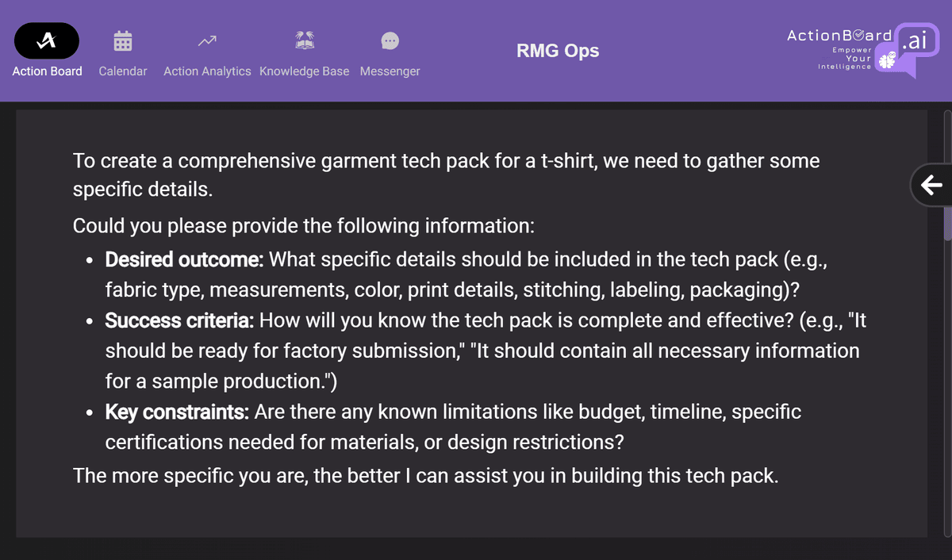Click the bold 'Key constraints' text
The image size is (952, 560).
click(178, 412)
